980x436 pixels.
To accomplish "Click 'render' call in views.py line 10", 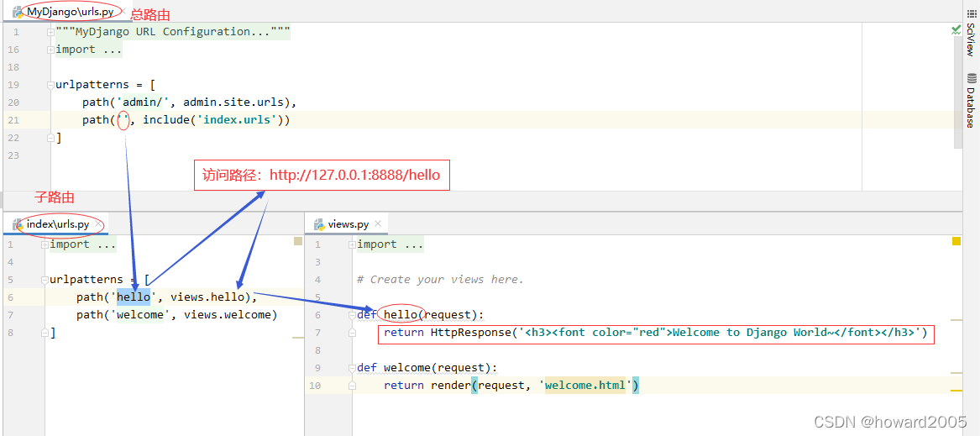I will coord(450,386).
